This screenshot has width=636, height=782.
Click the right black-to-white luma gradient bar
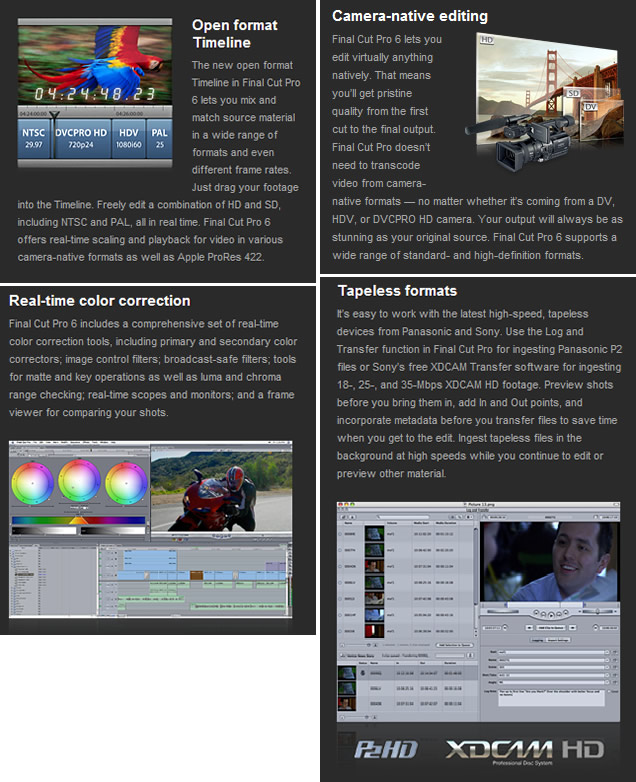click(113, 531)
